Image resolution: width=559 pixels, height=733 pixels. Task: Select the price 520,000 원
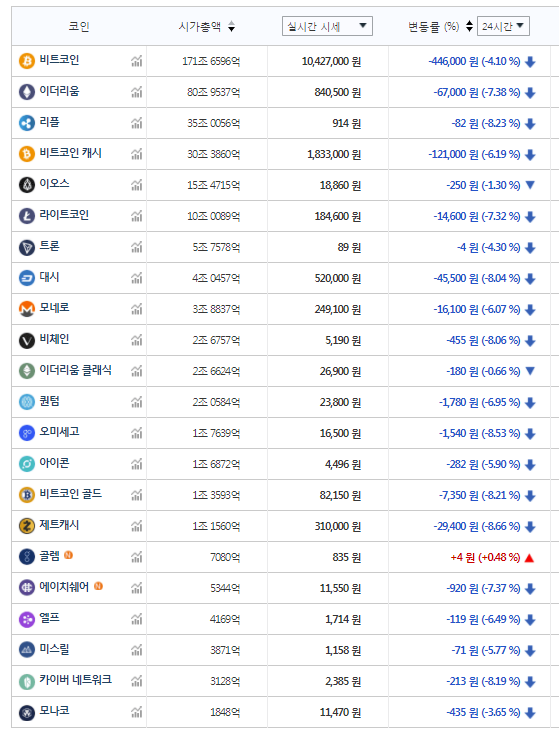[337, 279]
